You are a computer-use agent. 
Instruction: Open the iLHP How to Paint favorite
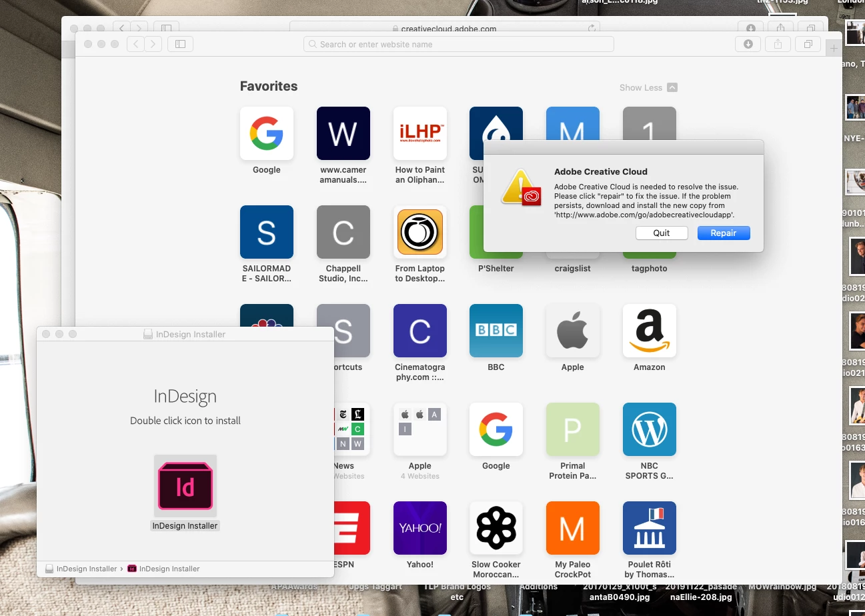pos(420,133)
